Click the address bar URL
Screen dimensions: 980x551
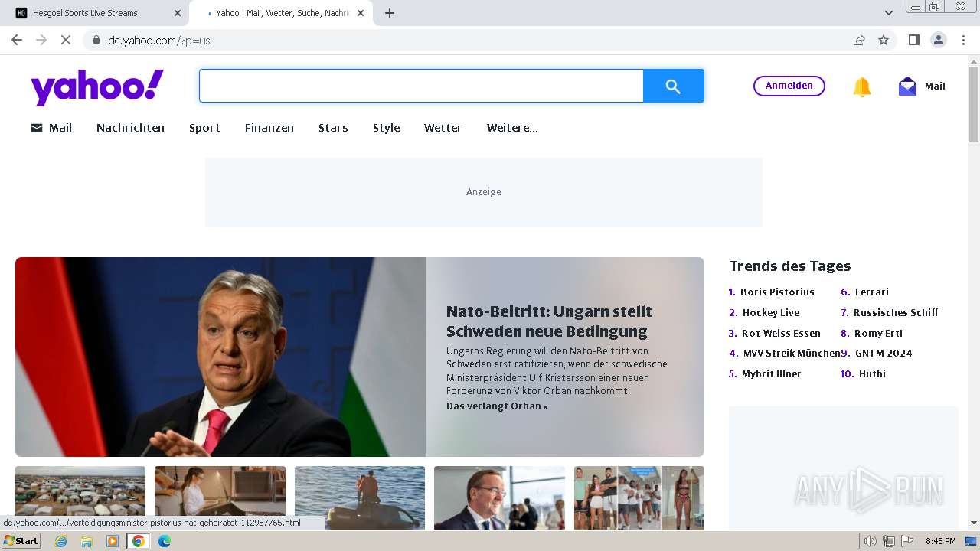[159, 41]
